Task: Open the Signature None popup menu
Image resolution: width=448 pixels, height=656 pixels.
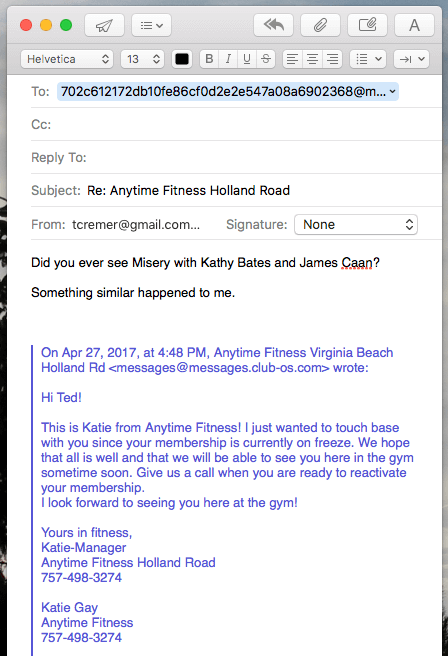Action: (356, 225)
